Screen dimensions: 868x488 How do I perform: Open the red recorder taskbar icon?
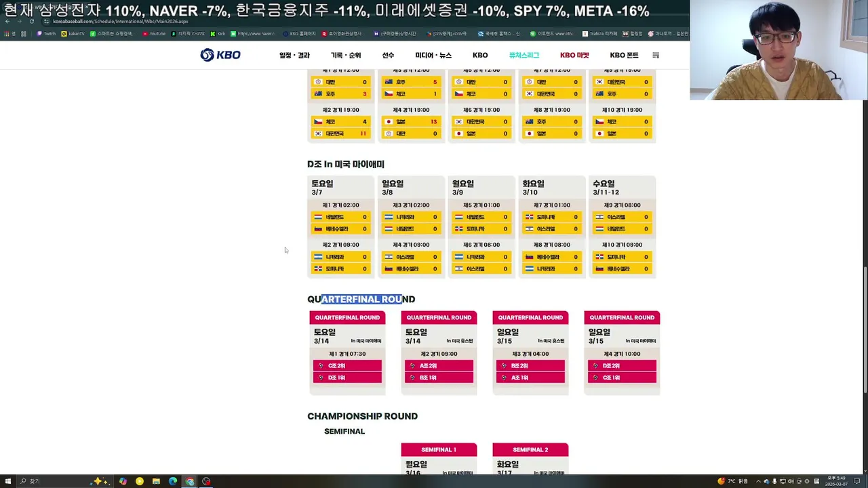[x=206, y=481]
